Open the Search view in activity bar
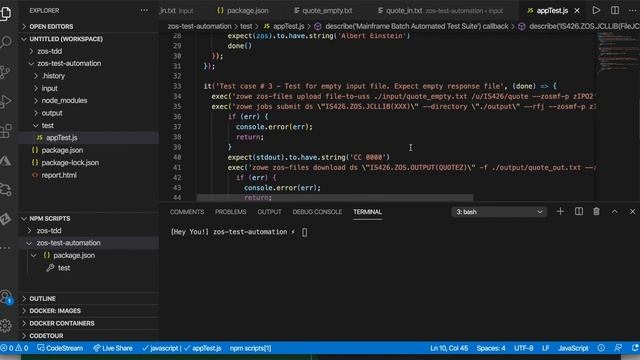The width and height of the screenshot is (640, 360). (x=6, y=42)
